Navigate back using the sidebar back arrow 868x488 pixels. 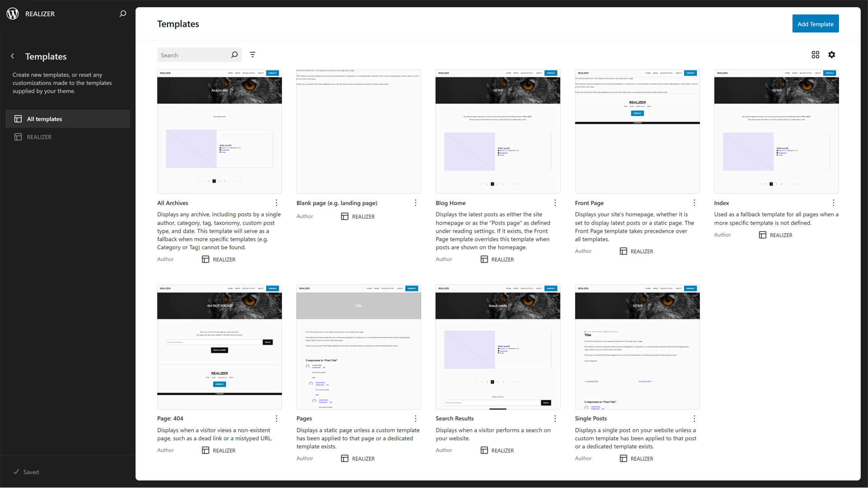(12, 56)
